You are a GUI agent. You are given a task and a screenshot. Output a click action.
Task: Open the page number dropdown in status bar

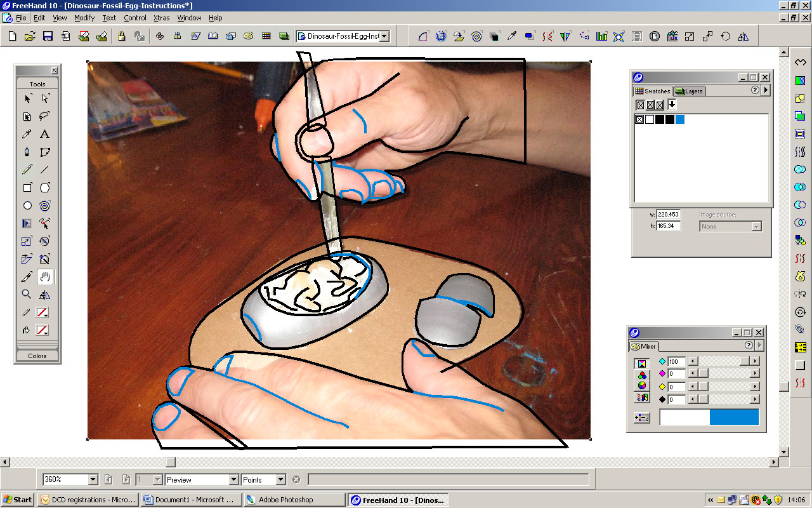point(158,480)
